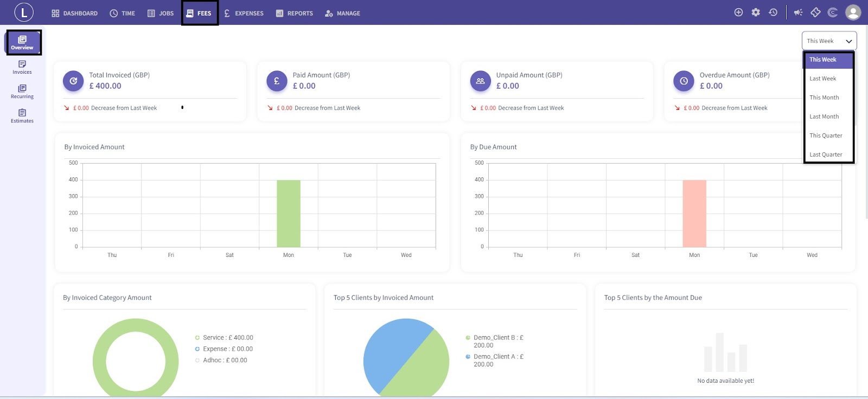
Task: Toggle the Service legend entry
Action: point(224,337)
